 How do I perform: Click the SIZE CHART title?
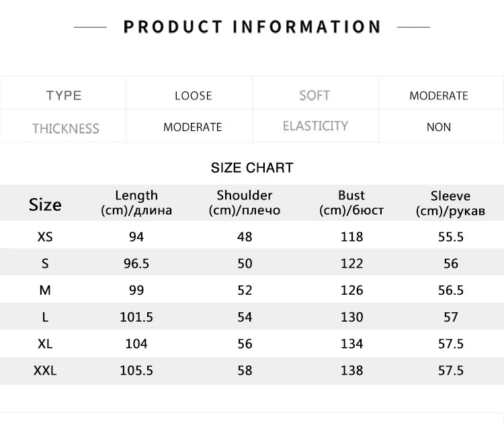pos(252,168)
